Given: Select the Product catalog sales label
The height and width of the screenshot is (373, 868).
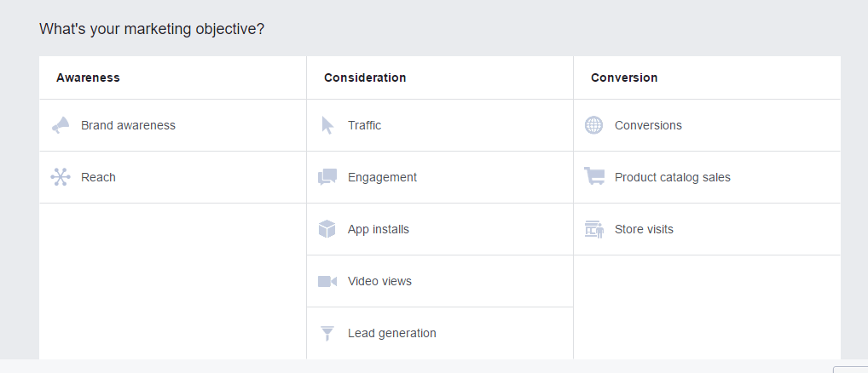Looking at the screenshot, I should coord(672,177).
